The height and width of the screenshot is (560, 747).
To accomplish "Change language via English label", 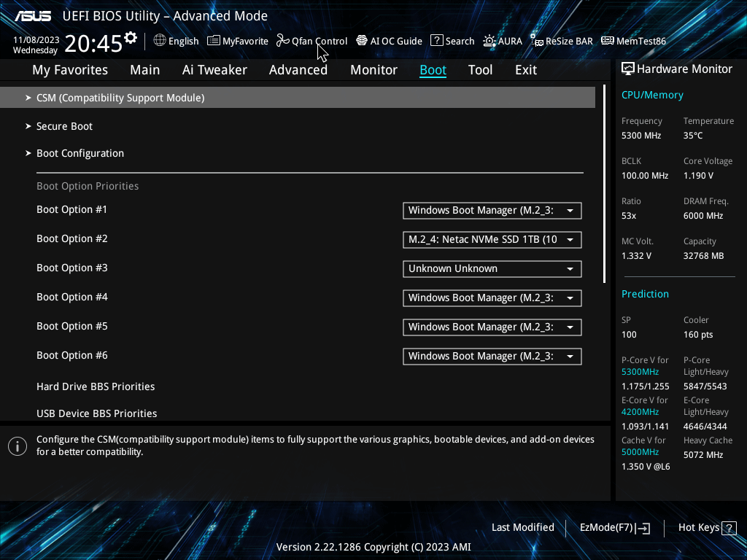I will pyautogui.click(x=183, y=41).
